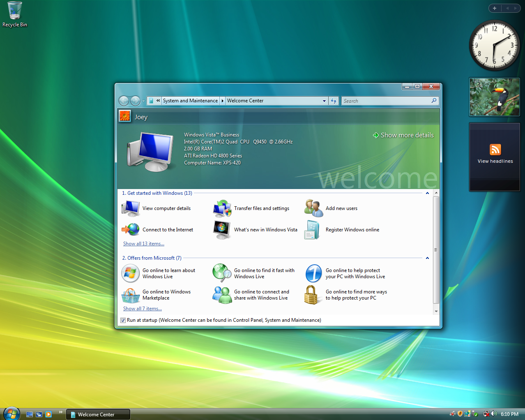Open the address bar history dropdown
This screenshot has width=525, height=420.
(324, 101)
